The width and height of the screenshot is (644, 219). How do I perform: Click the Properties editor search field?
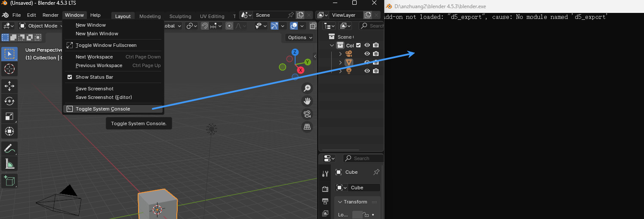tap(367, 158)
